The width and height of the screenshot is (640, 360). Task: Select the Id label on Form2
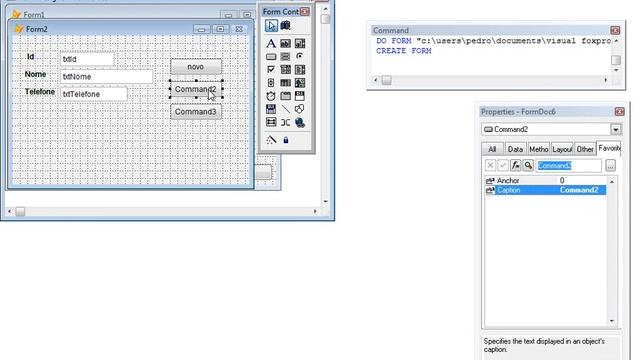(31, 56)
